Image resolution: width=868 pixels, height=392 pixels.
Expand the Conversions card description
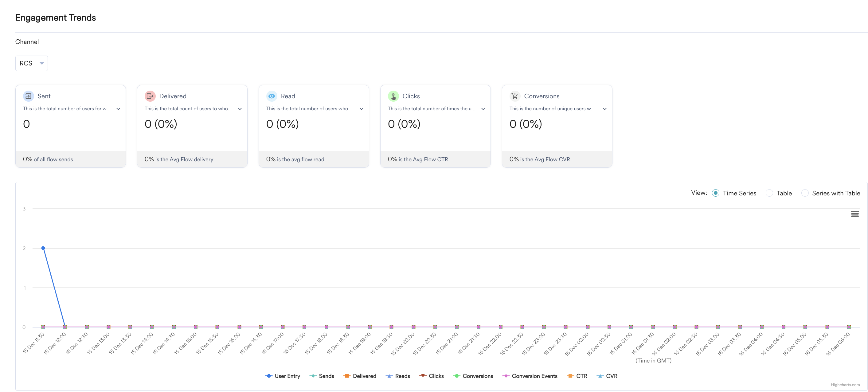click(x=605, y=109)
